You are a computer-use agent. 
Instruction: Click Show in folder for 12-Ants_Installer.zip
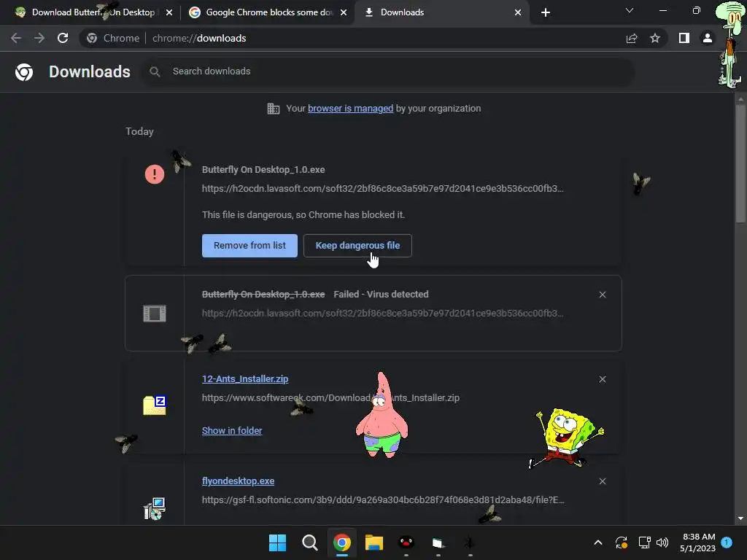(232, 430)
